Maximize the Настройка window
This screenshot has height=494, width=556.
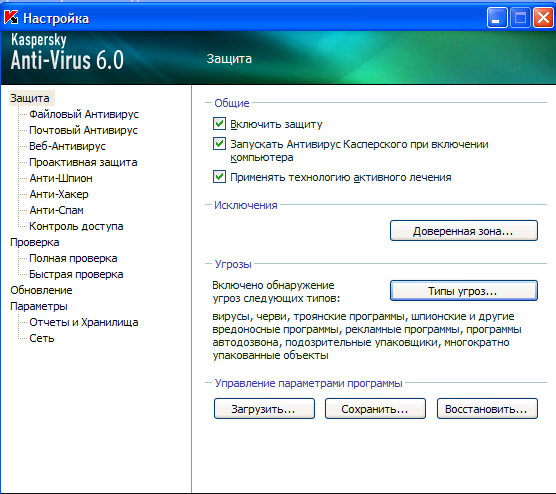click(x=520, y=17)
